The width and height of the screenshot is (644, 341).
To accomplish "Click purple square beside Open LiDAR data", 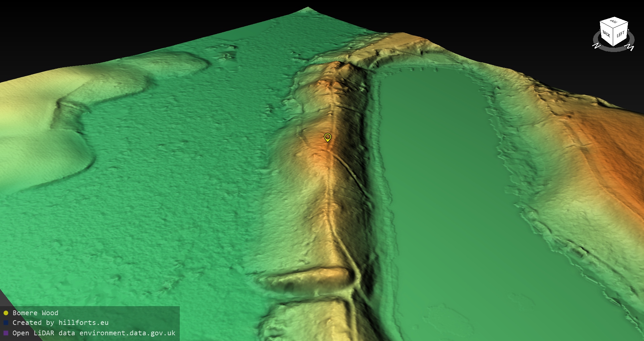I will [6, 333].
